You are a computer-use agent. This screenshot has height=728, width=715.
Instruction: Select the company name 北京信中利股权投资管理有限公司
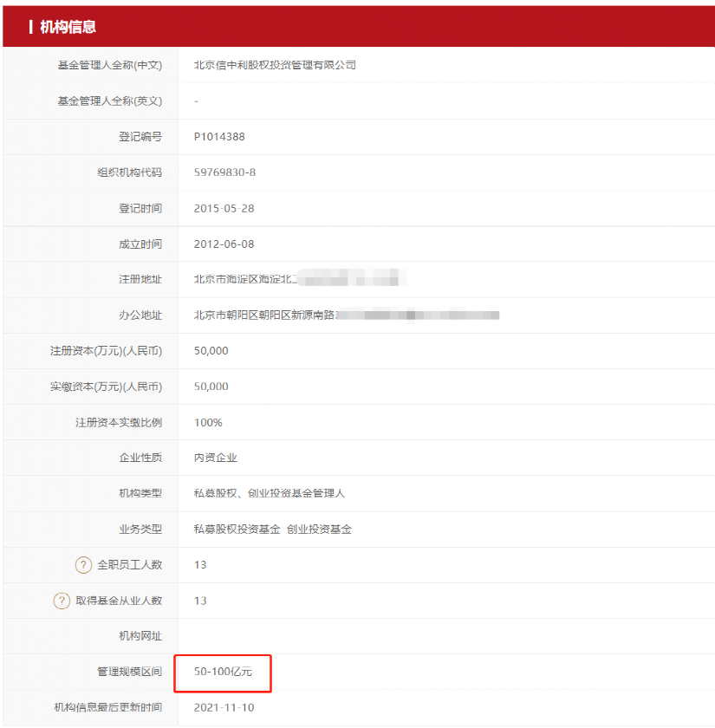275,65
